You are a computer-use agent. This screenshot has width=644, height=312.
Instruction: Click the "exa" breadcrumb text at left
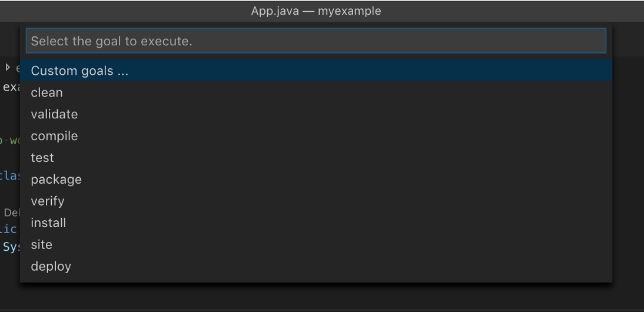(x=10, y=88)
